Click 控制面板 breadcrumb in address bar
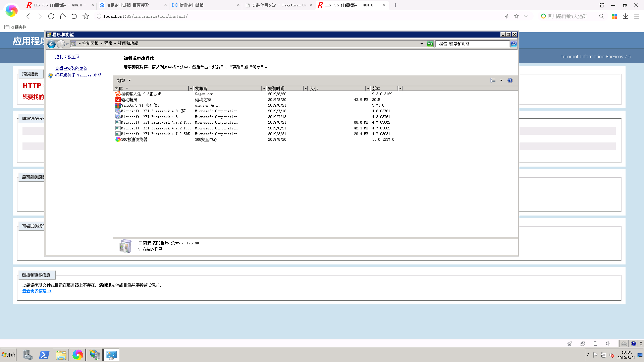Viewport: 644px width, 362px height. point(90,44)
